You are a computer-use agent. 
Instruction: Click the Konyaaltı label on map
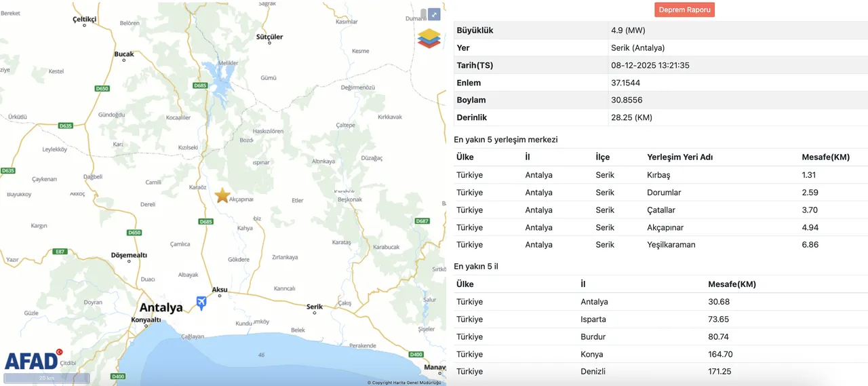[146, 320]
